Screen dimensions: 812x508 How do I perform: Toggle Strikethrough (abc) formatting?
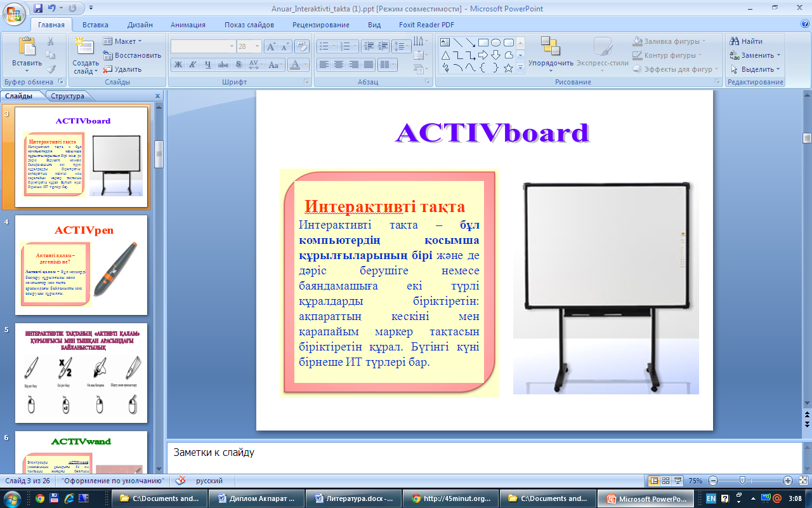223,65
